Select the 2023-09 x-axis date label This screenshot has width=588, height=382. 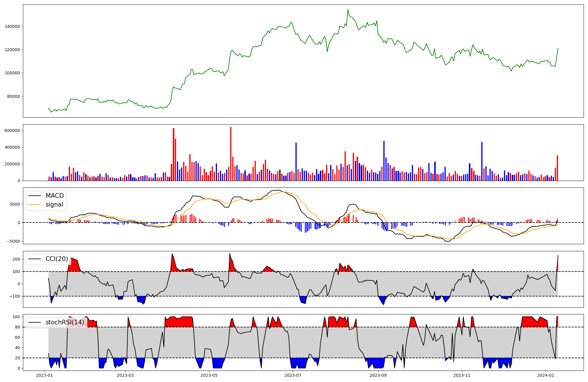coord(378,375)
